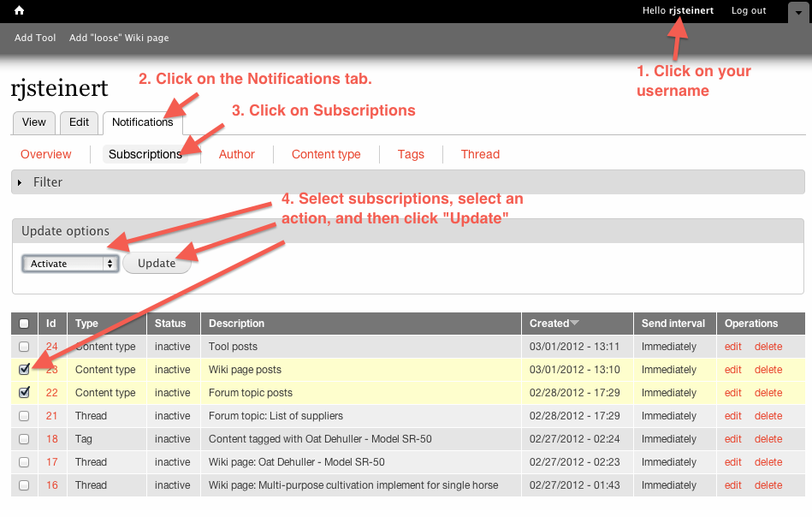The image size is (812, 517).
Task: Open subscription Id 16 link
Action: (x=52, y=485)
